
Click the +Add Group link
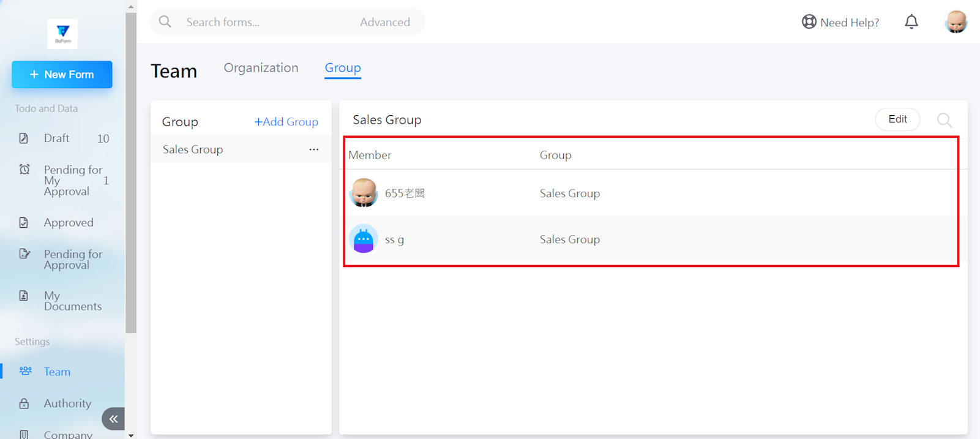pyautogui.click(x=286, y=122)
